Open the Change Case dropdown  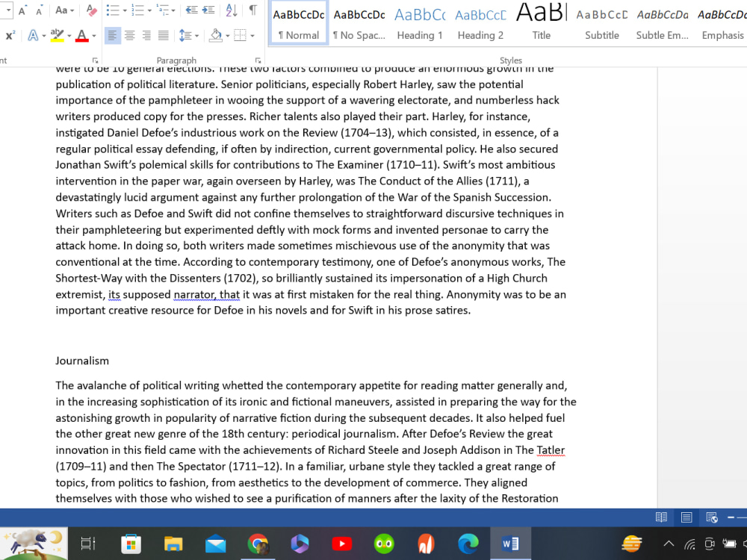pyautogui.click(x=63, y=10)
